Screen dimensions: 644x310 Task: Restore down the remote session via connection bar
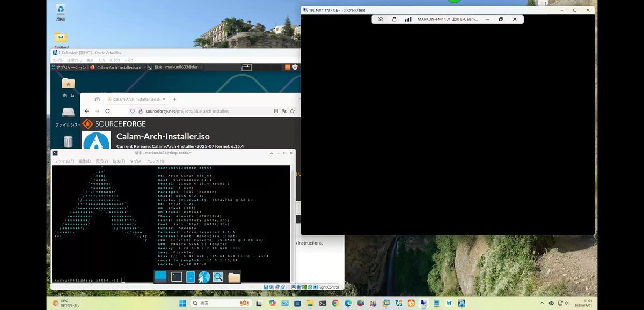pyautogui.click(x=501, y=19)
